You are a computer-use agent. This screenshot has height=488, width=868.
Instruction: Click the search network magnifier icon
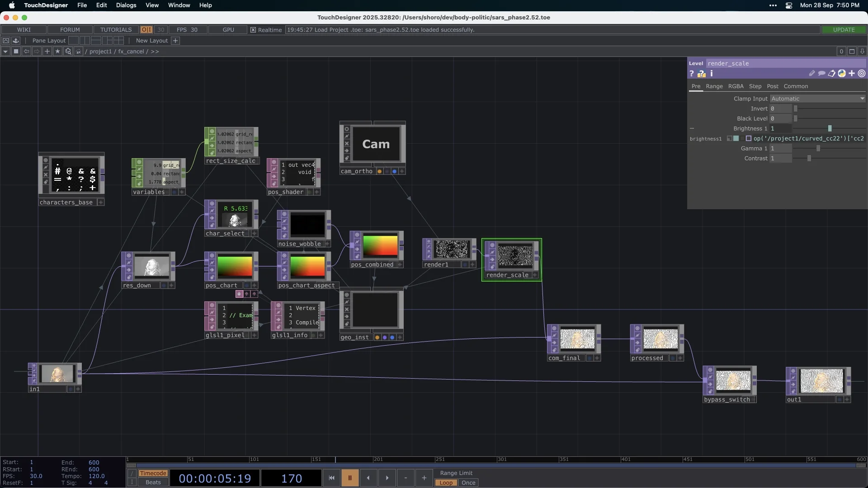[x=68, y=52]
